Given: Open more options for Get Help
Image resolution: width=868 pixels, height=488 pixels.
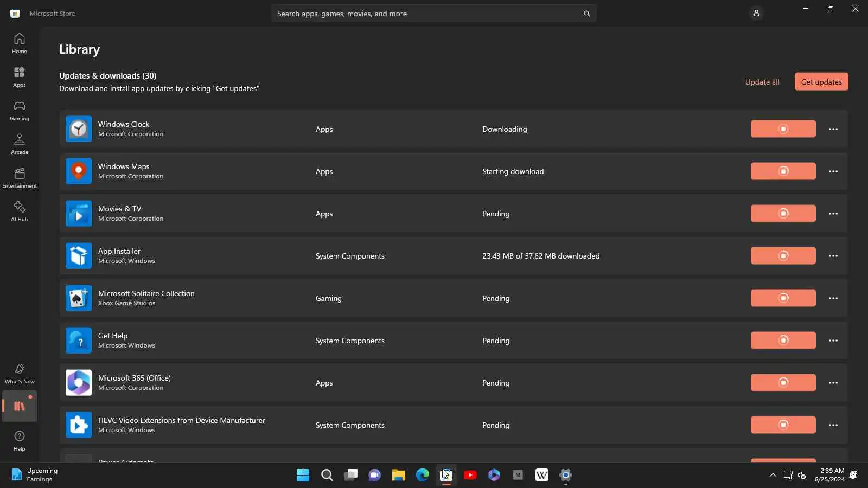Looking at the screenshot, I should click(833, 341).
